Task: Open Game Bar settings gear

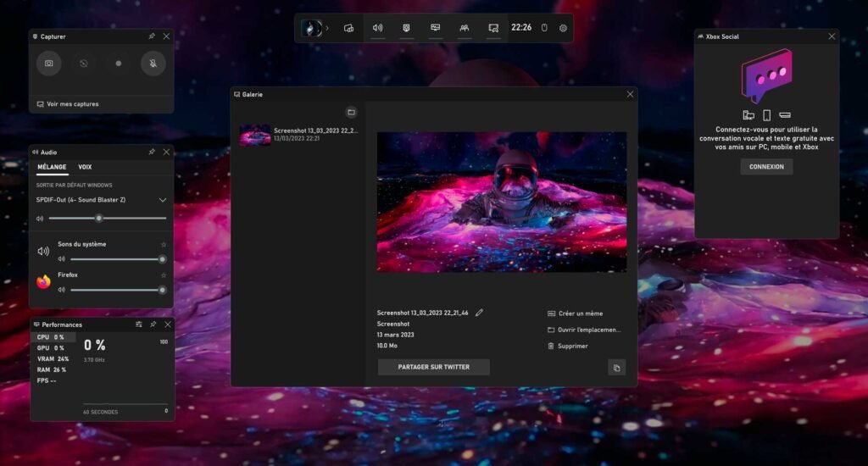Action: click(563, 28)
